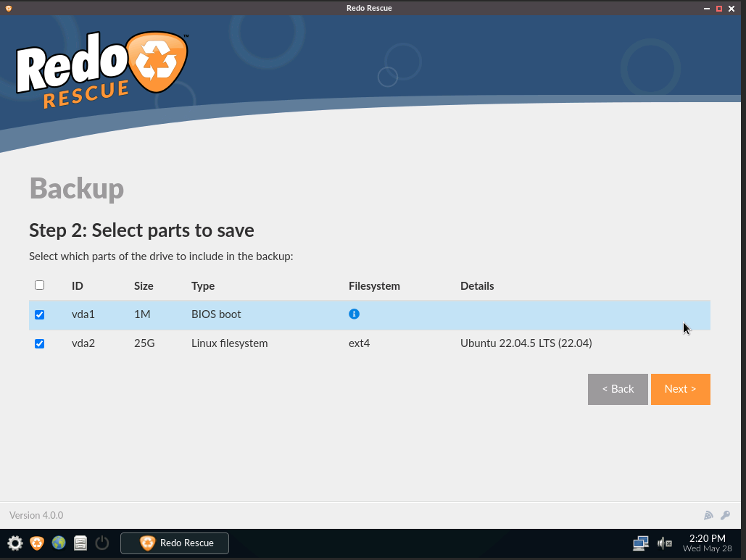
Task: Click the wrench tools icon in footer
Action: (x=725, y=515)
